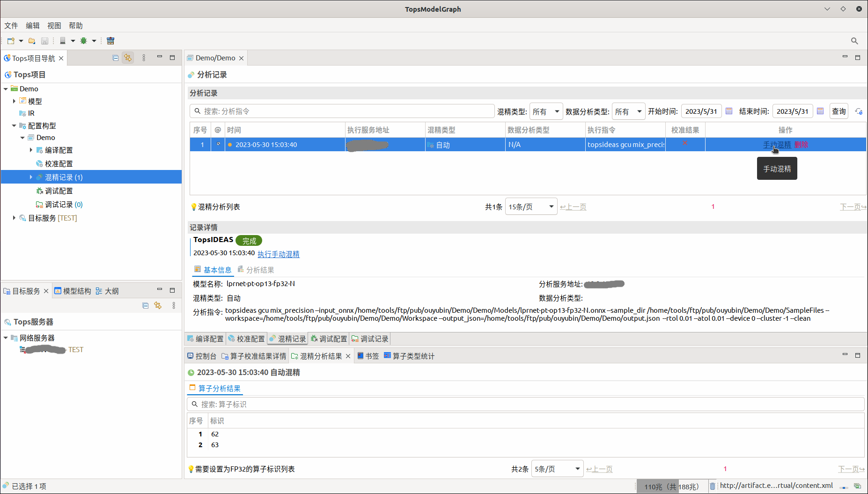Viewport: 868px width, 494px height.
Task: Click the 删除 link in the row
Action: (802, 145)
